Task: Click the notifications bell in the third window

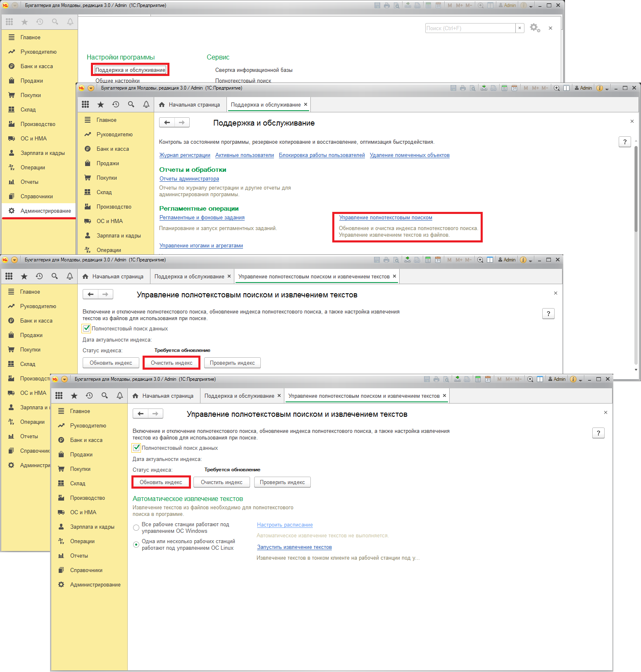Action: coord(70,276)
